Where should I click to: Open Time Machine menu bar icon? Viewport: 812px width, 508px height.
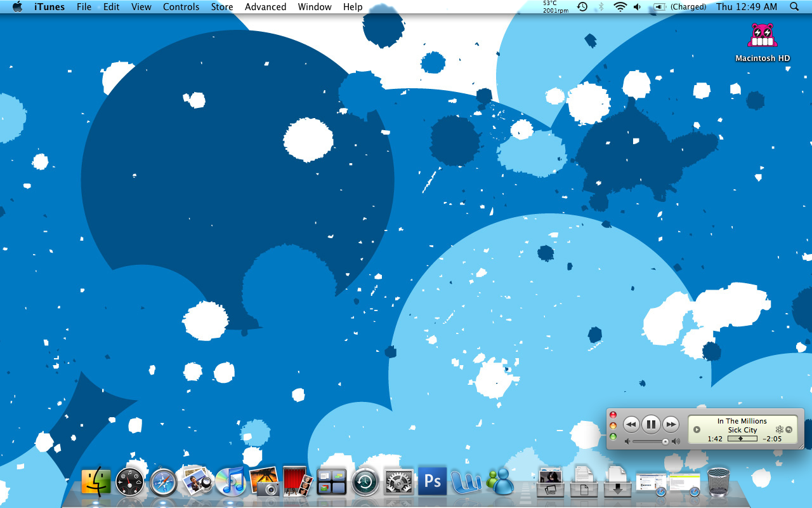582,7
